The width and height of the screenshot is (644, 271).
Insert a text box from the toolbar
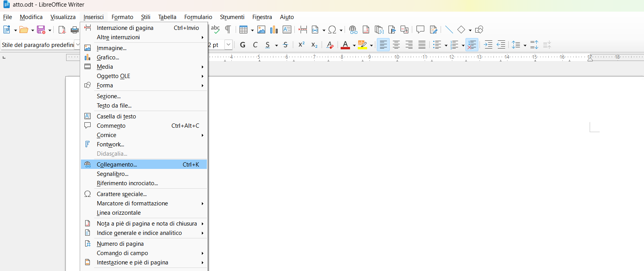(287, 30)
